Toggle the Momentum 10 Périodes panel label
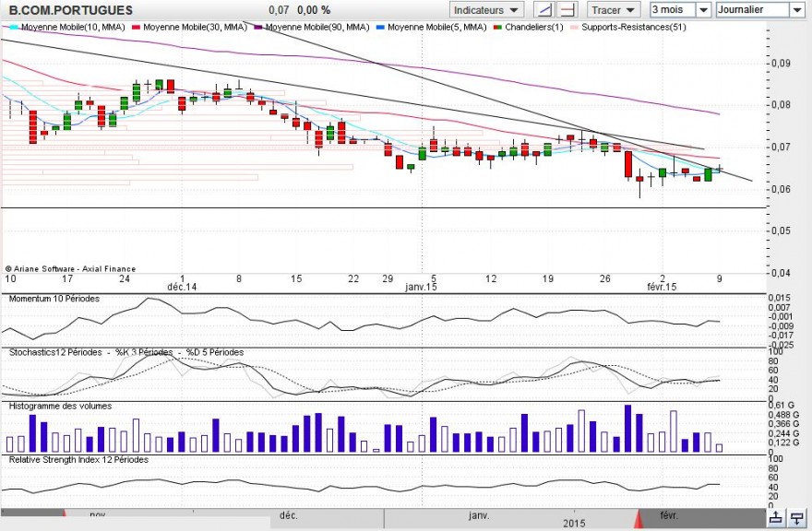 52,298
